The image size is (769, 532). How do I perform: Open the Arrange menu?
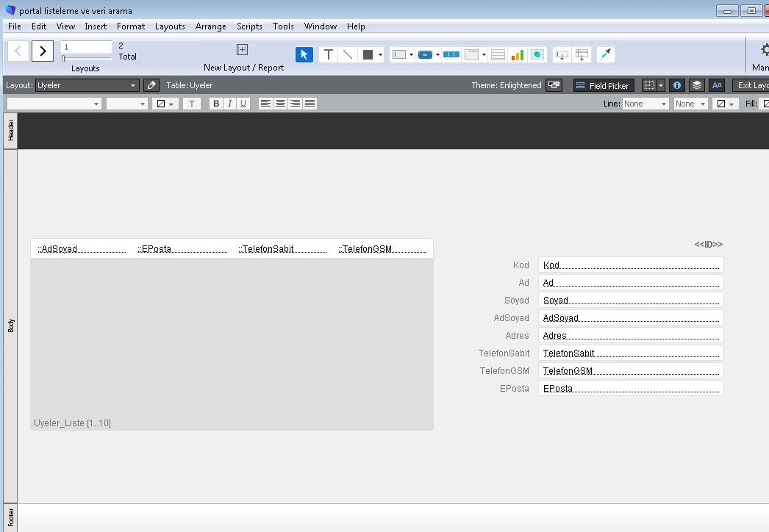click(x=210, y=26)
